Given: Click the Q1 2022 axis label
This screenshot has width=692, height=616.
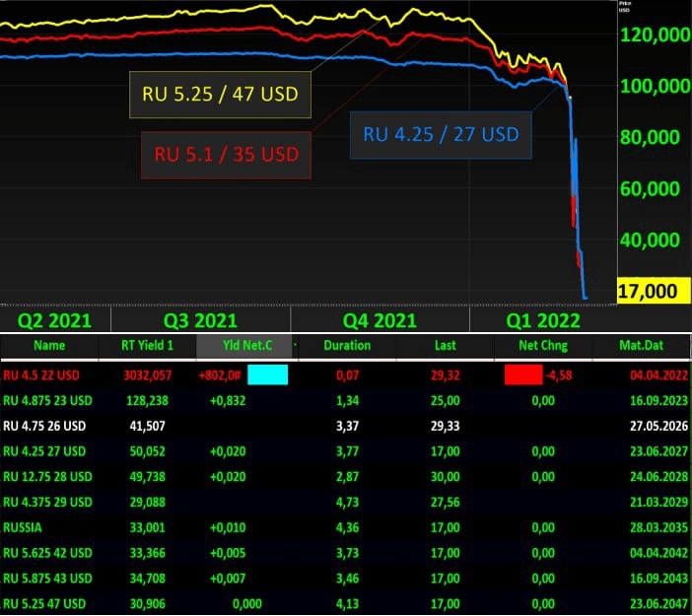Looking at the screenshot, I should point(543,320).
